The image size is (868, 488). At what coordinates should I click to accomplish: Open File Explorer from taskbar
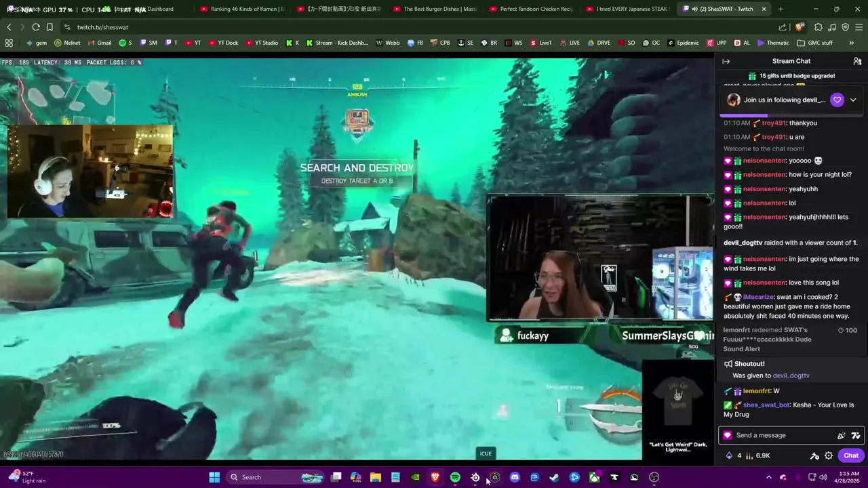(x=375, y=477)
